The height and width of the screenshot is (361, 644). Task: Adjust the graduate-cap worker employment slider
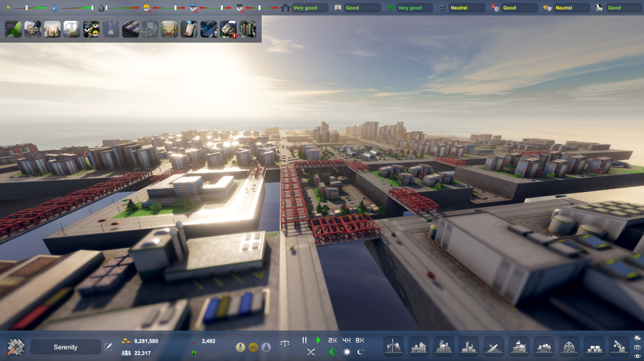coord(262,8)
